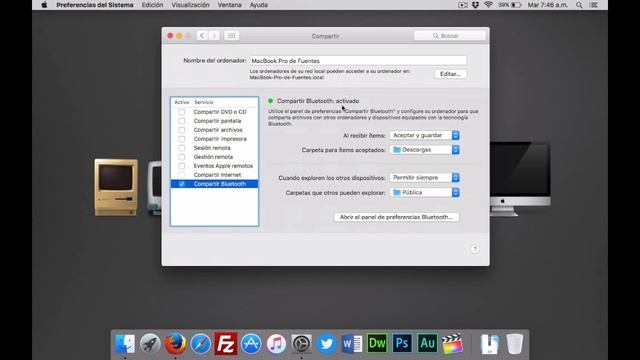This screenshot has width=640, height=360.
Task: Open the Al recibir ítems dropdown
Action: [x=424, y=135]
